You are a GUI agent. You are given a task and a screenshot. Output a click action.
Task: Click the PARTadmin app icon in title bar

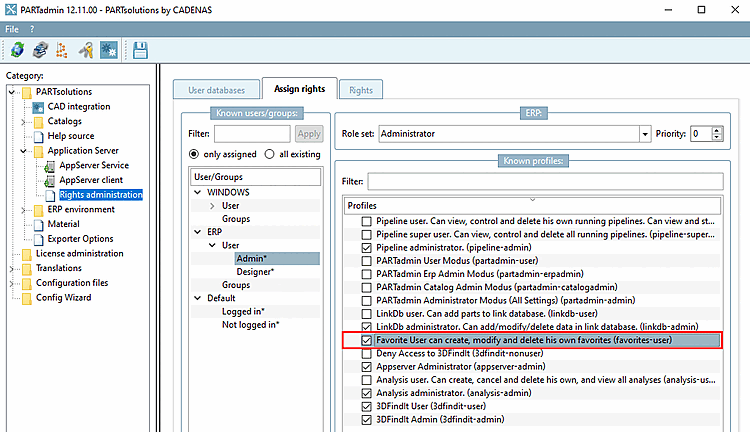pos(11,10)
